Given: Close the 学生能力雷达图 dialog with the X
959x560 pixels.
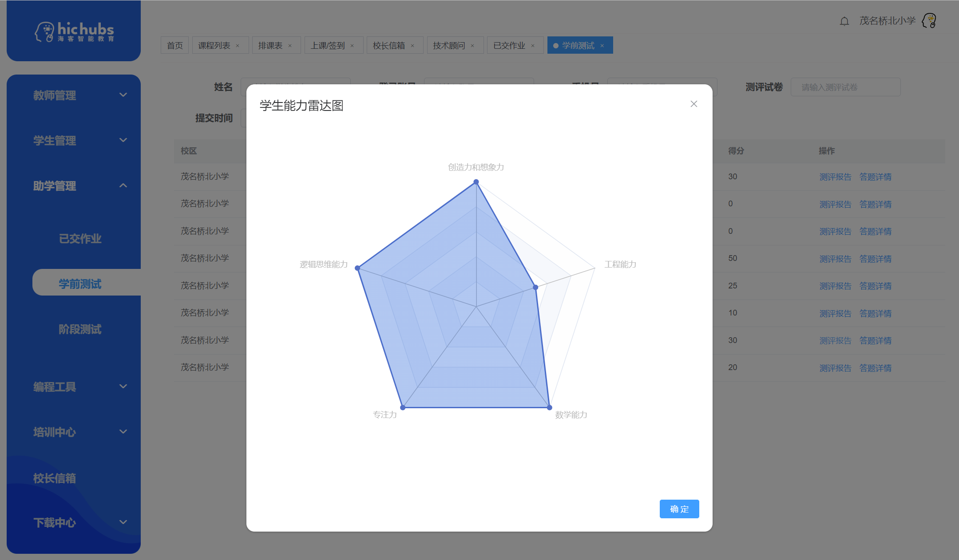Looking at the screenshot, I should 693,104.
